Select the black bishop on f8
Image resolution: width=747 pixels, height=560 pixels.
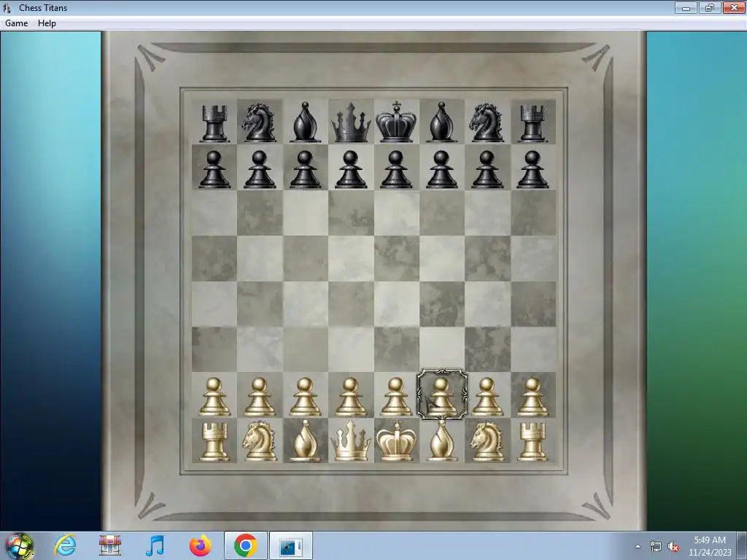coord(441,122)
